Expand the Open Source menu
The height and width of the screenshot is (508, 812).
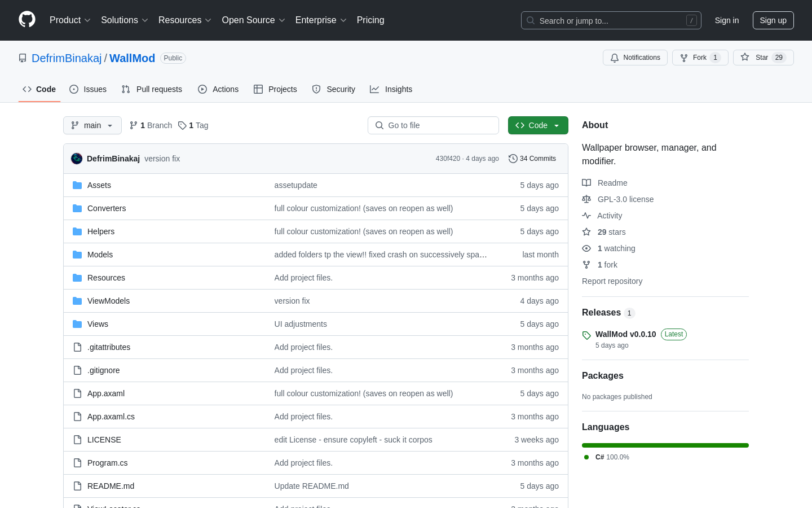point(254,20)
